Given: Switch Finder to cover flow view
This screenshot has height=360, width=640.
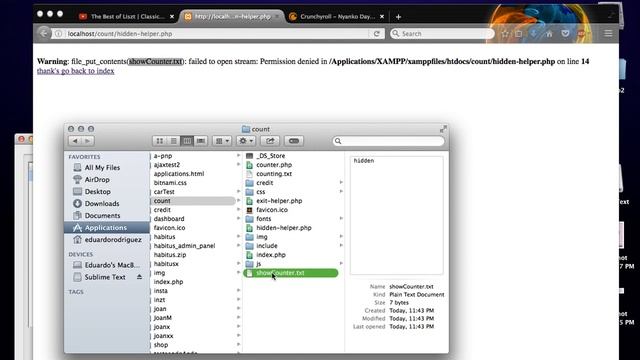Looking at the screenshot, I should click(200, 141).
